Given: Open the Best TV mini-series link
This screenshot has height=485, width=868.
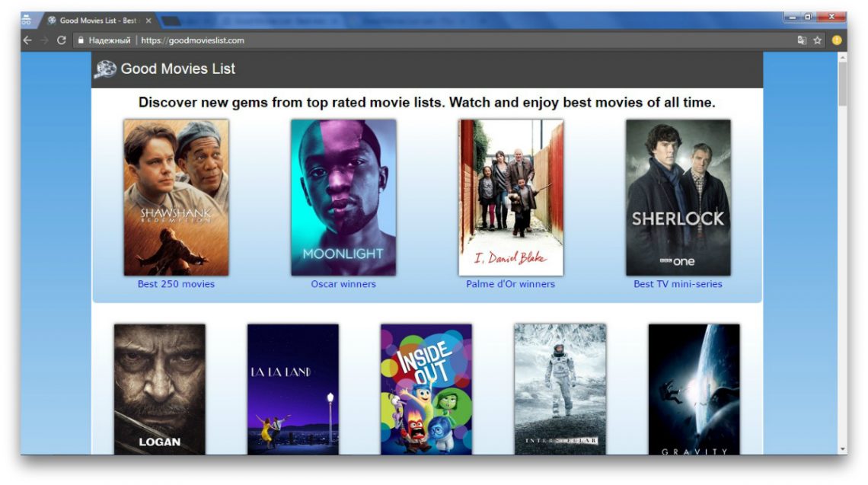Looking at the screenshot, I should tap(678, 284).
